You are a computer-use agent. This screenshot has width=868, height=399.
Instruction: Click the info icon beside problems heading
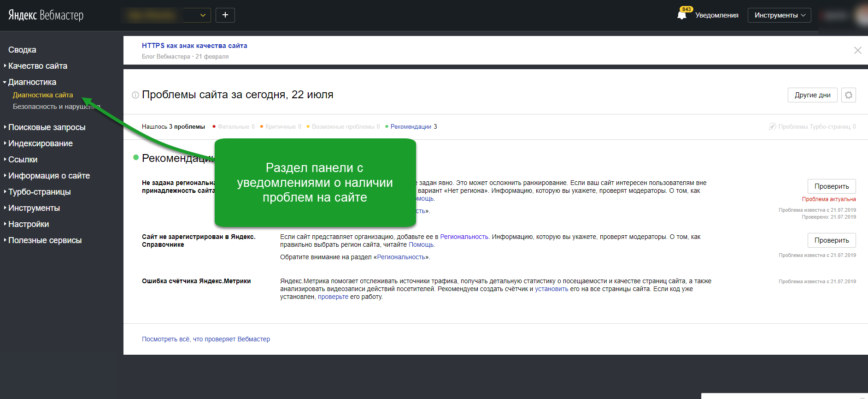coord(135,95)
